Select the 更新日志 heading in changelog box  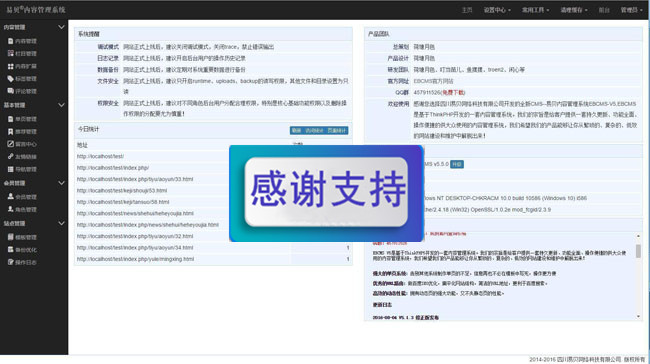coord(382,305)
